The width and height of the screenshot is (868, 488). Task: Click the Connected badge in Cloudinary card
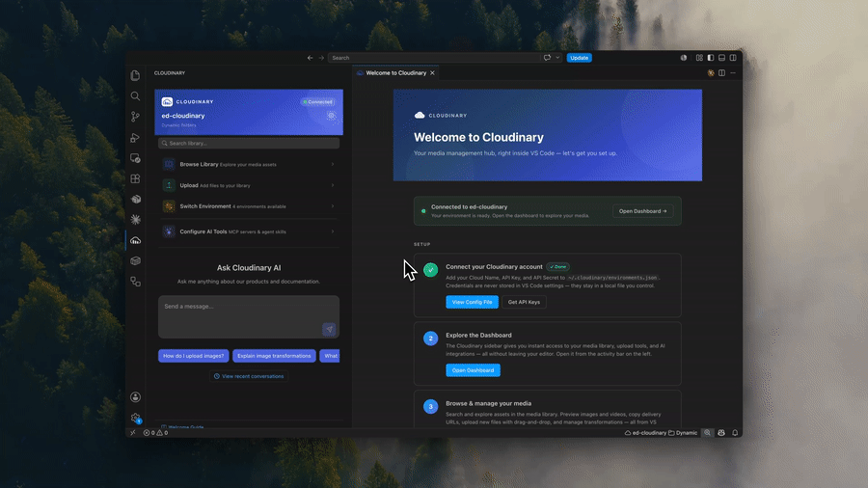pos(317,102)
